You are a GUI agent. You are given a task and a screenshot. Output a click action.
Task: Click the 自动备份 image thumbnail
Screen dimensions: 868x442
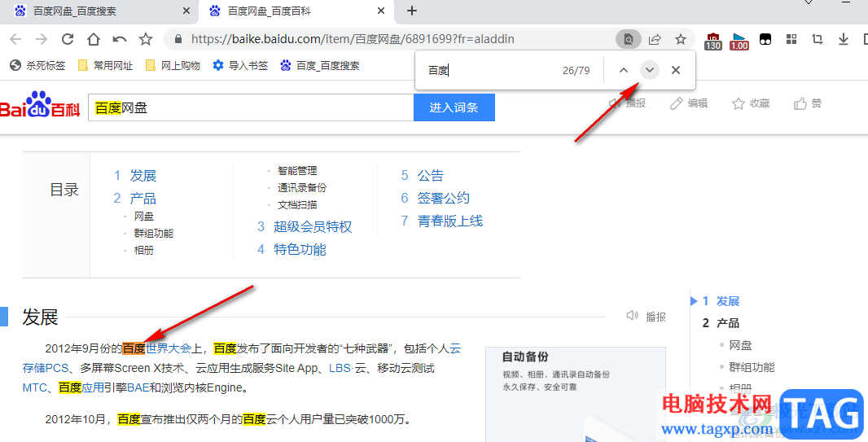coord(576,395)
